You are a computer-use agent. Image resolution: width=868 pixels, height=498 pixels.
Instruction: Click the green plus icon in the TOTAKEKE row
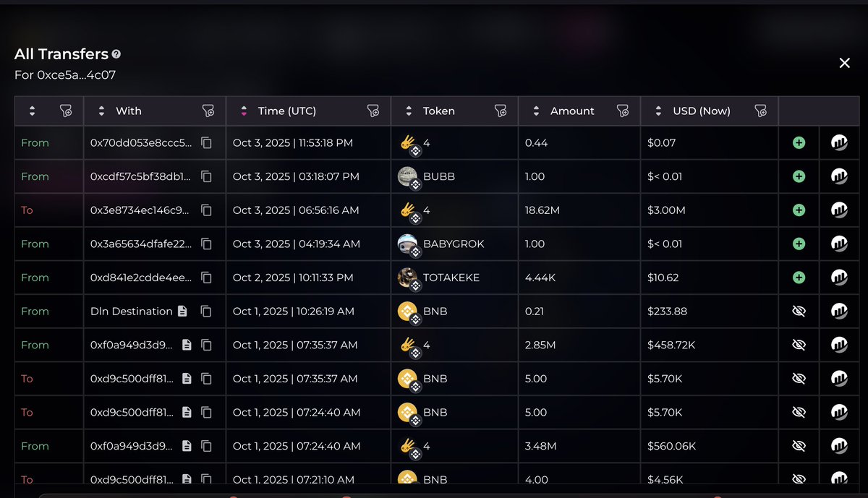[799, 278]
